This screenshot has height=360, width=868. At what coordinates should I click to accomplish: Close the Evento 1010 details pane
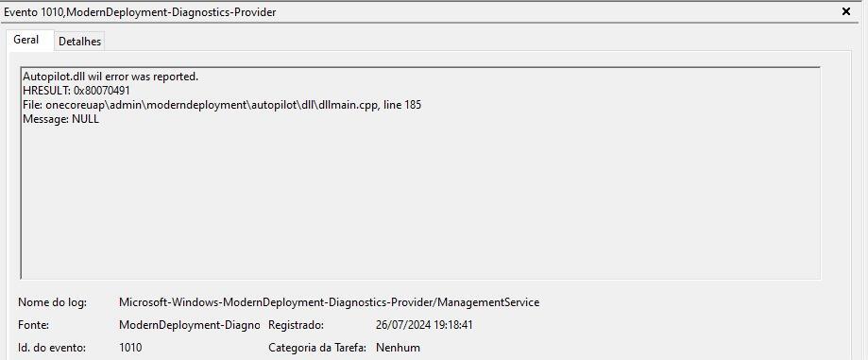tap(846, 11)
